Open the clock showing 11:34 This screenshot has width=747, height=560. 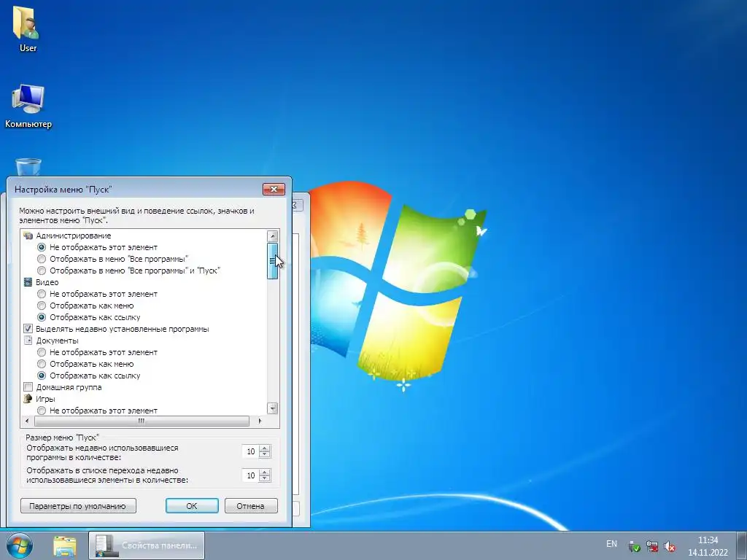708,546
